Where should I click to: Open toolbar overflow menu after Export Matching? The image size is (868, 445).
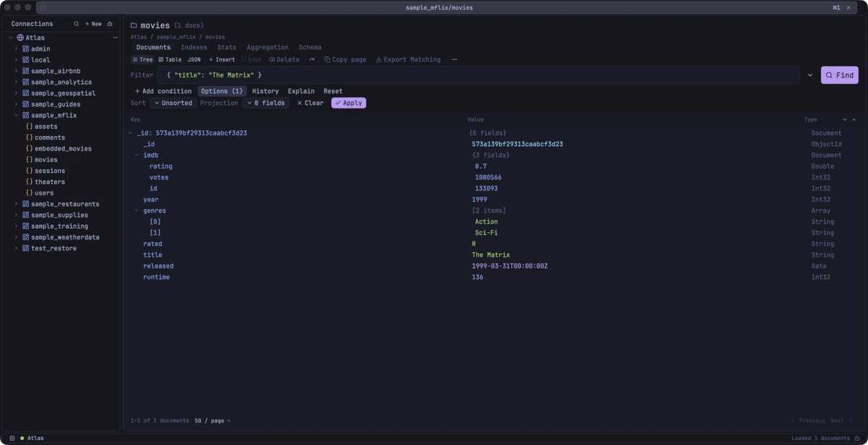454,60
